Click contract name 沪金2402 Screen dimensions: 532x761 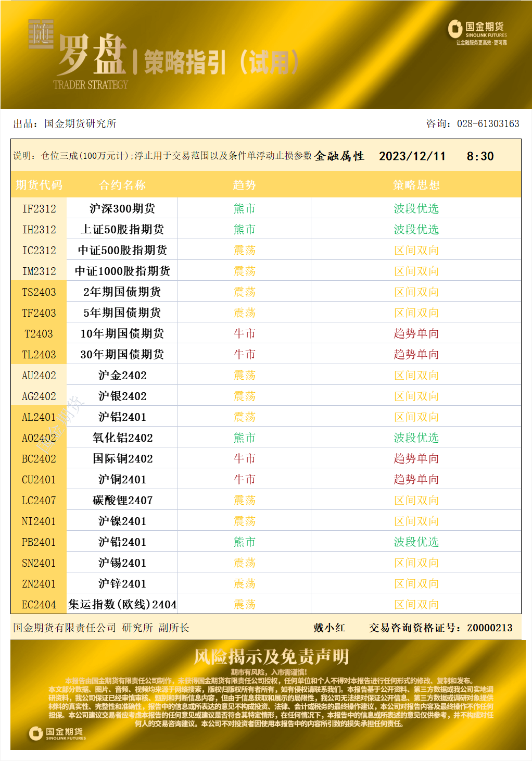coord(122,375)
